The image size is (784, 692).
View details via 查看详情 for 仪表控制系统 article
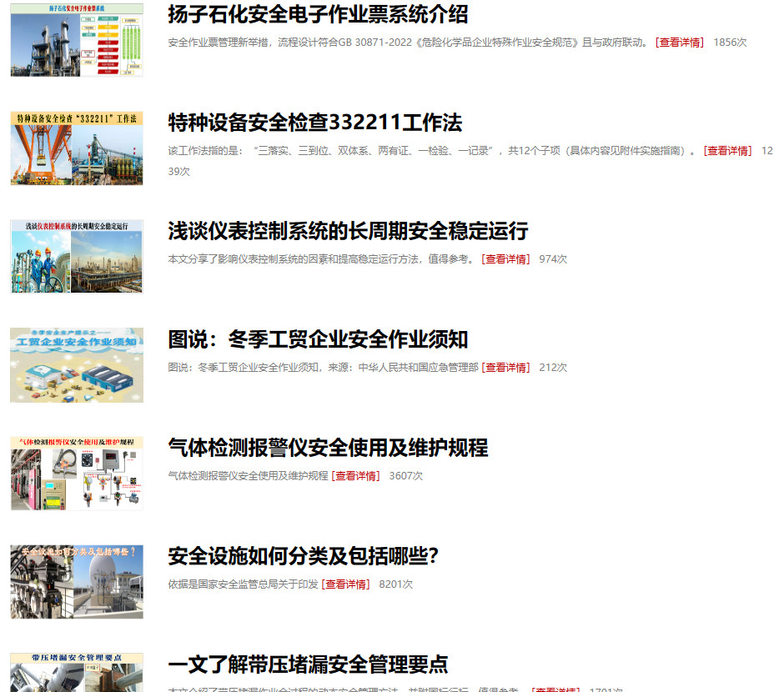click(505, 259)
